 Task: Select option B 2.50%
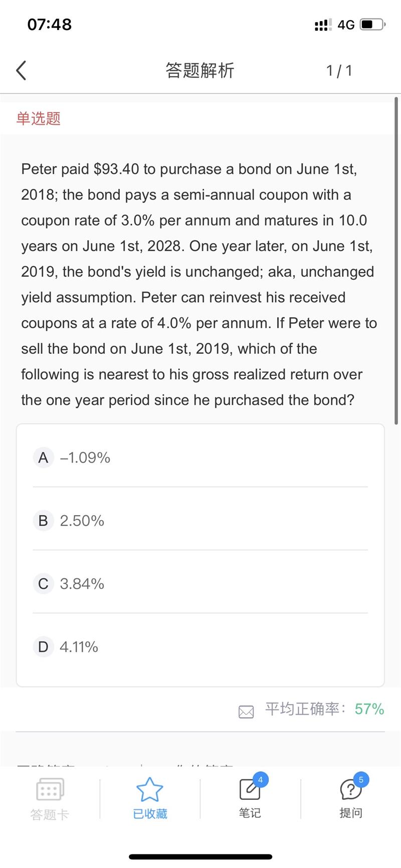pos(82,521)
